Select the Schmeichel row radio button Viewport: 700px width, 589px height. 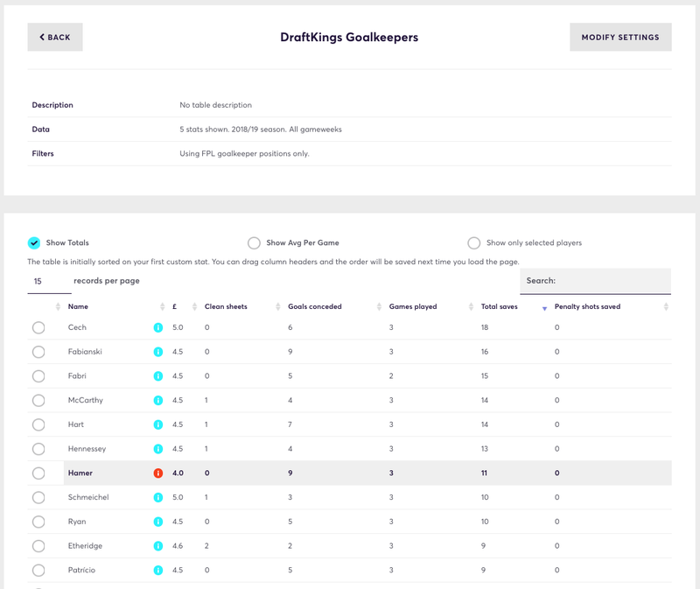pos(38,497)
